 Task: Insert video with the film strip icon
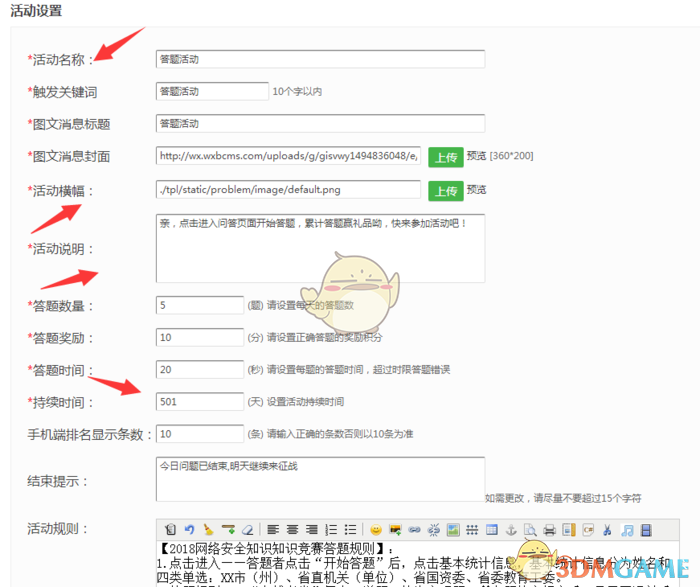point(646,530)
